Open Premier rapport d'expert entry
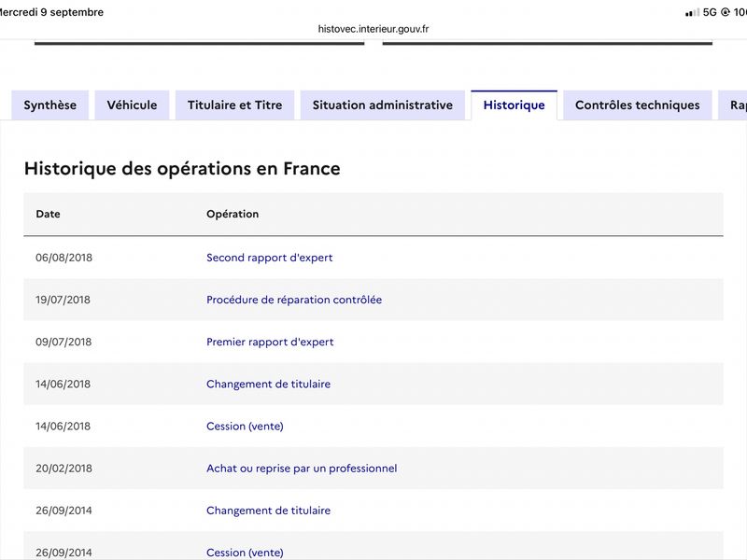 (270, 342)
